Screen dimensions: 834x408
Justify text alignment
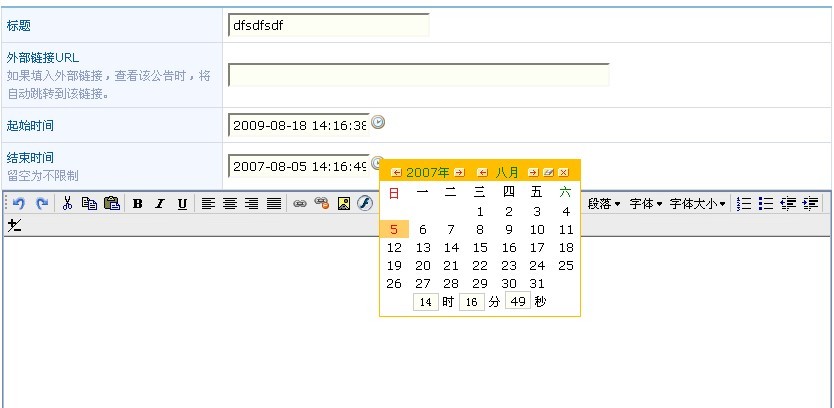273,204
